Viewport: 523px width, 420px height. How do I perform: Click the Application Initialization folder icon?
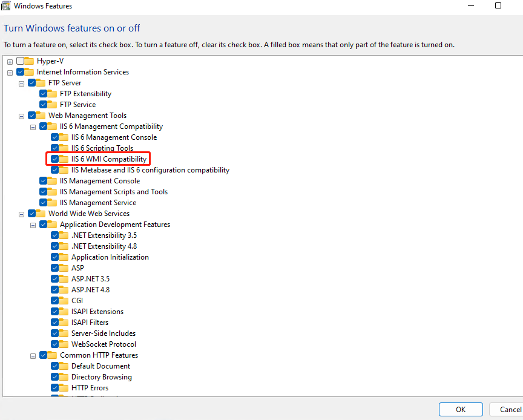[x=64, y=257]
